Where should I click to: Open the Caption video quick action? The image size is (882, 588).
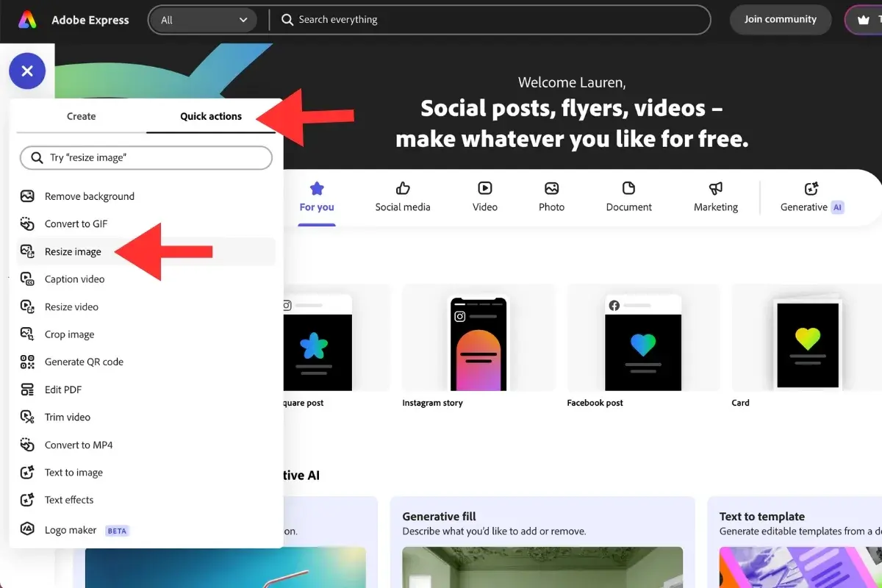[x=74, y=279]
